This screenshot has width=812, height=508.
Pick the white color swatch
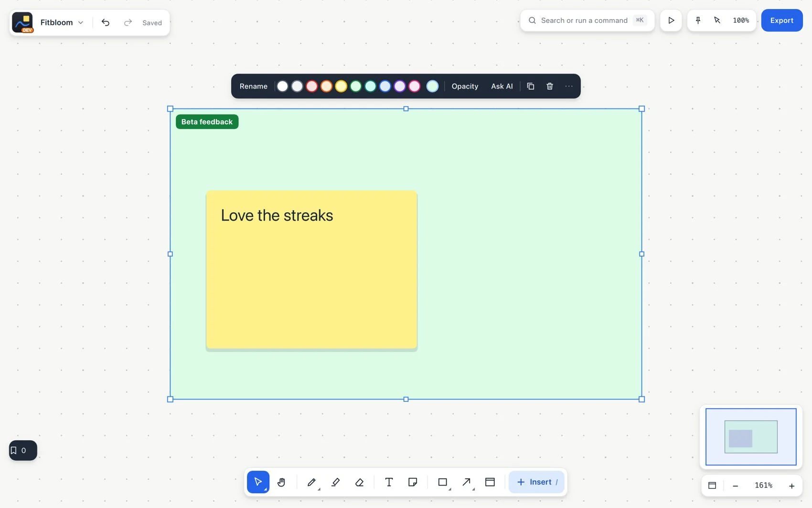pos(282,86)
